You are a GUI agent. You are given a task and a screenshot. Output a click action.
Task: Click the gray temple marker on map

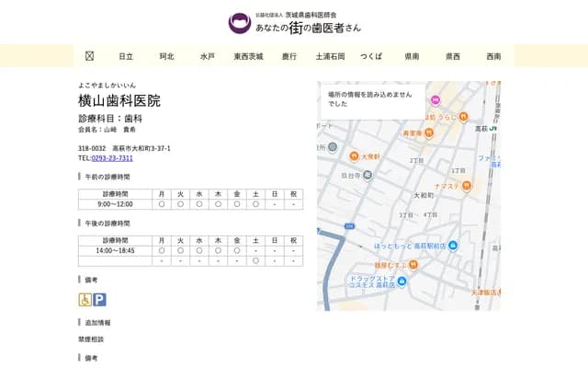pos(368,175)
